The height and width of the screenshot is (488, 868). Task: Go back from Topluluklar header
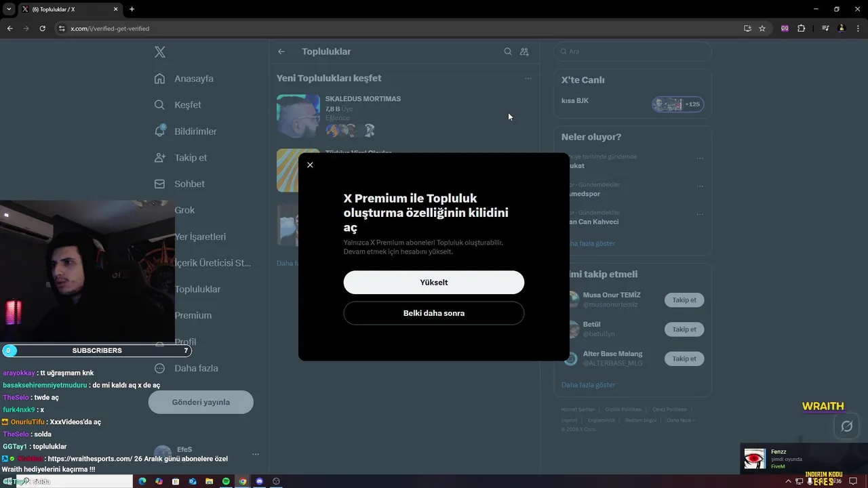pos(281,52)
